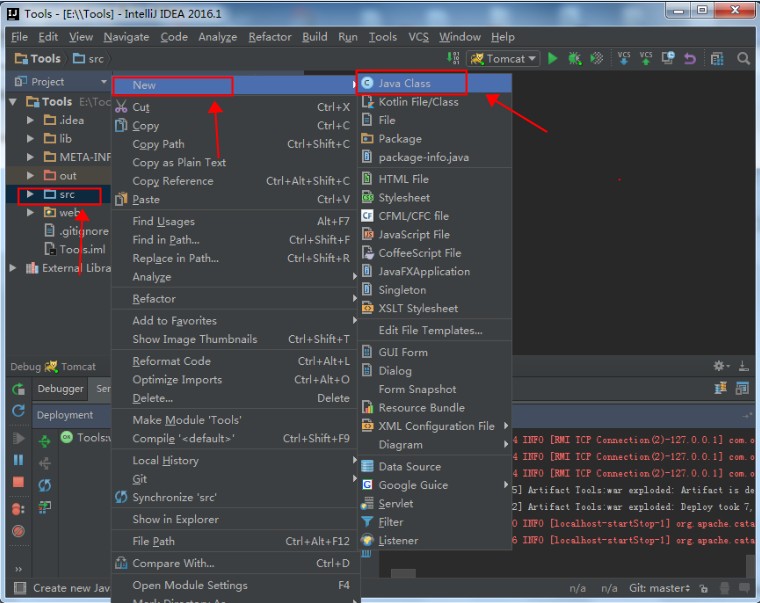Click Hide Debug panel icon

click(744, 366)
